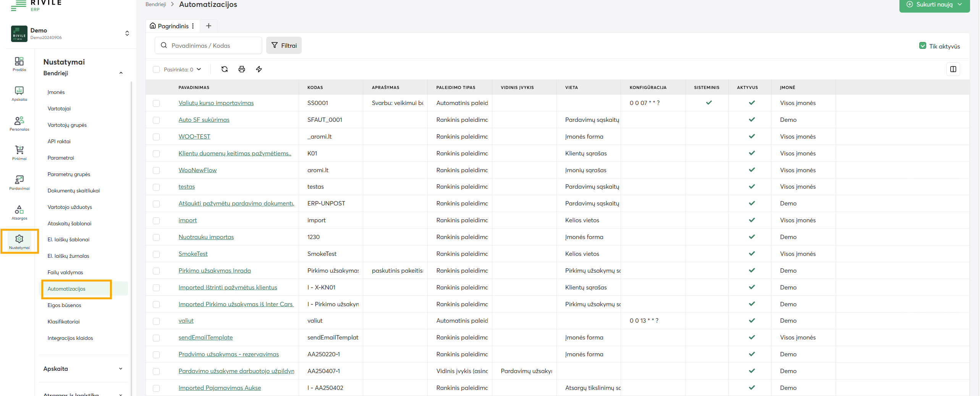Open the Demo company switcher

click(127, 33)
